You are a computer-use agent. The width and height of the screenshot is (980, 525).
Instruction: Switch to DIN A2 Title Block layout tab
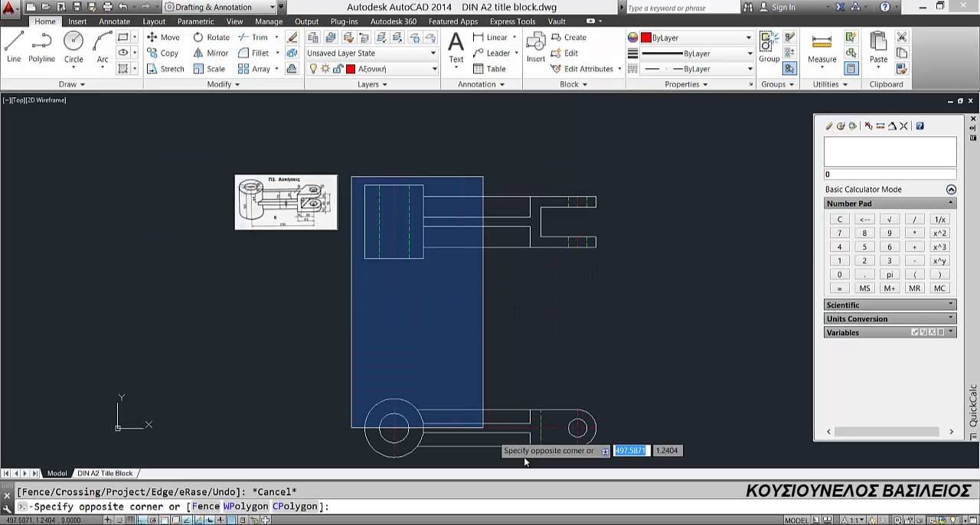pyautogui.click(x=105, y=473)
